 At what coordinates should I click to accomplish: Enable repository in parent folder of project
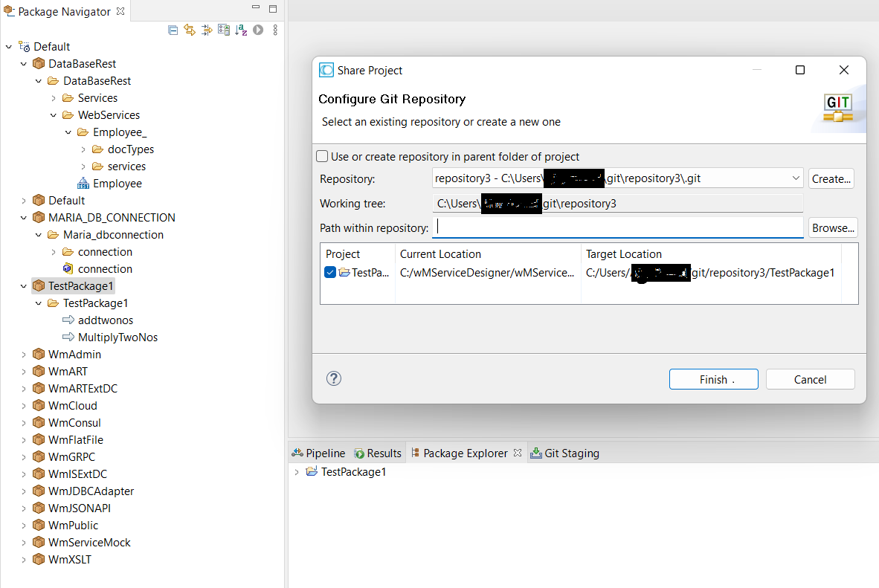(x=322, y=155)
